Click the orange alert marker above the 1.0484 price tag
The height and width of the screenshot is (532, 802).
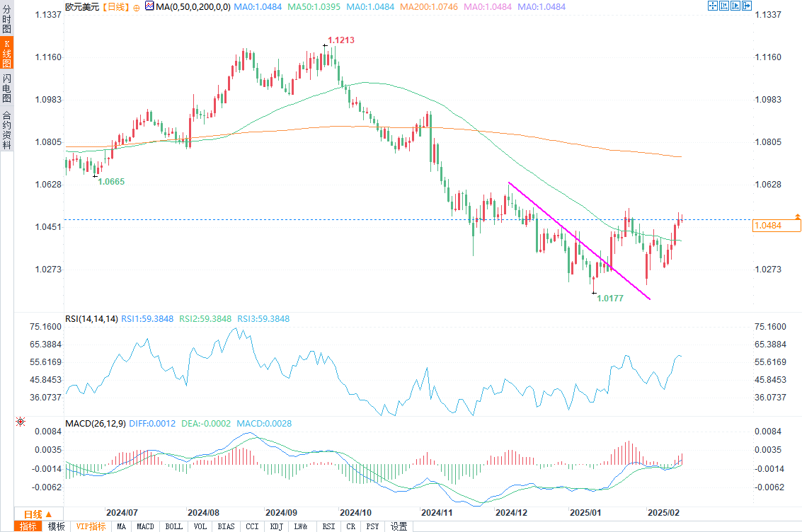pyautogui.click(x=797, y=216)
